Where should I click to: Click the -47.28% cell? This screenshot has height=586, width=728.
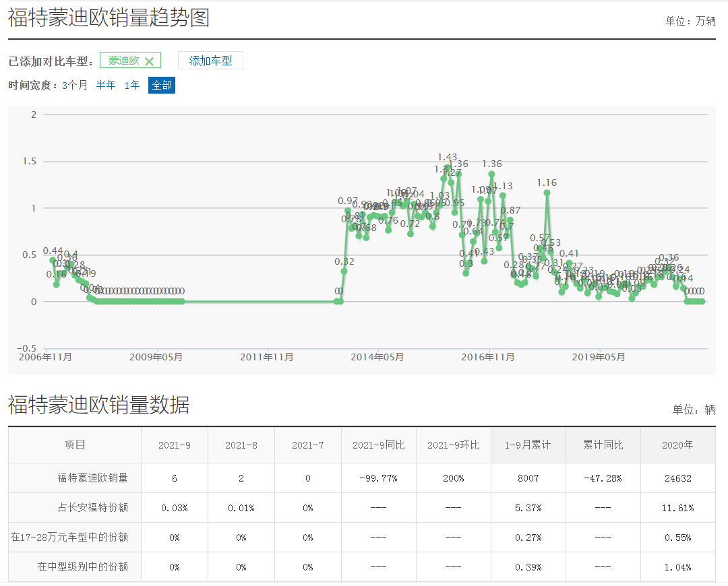tap(603, 478)
